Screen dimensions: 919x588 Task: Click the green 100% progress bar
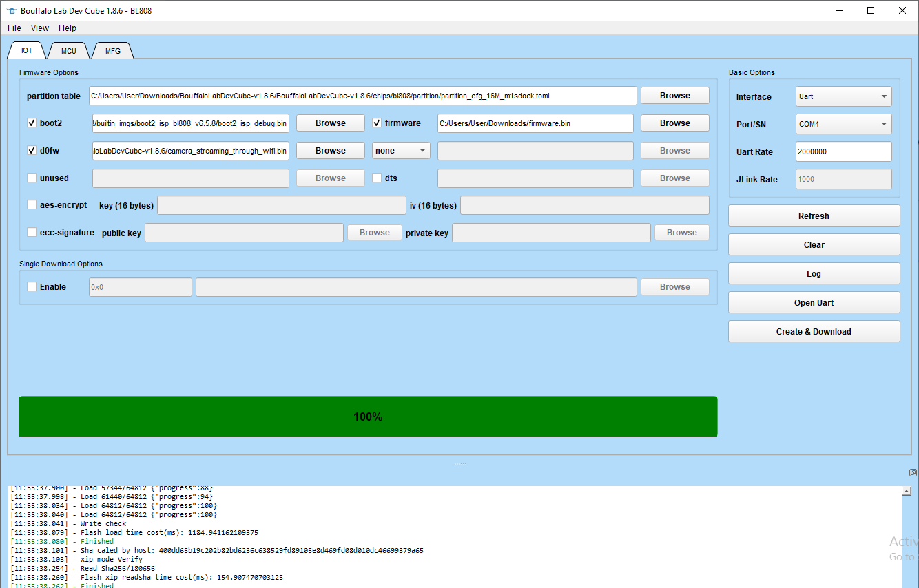368,417
